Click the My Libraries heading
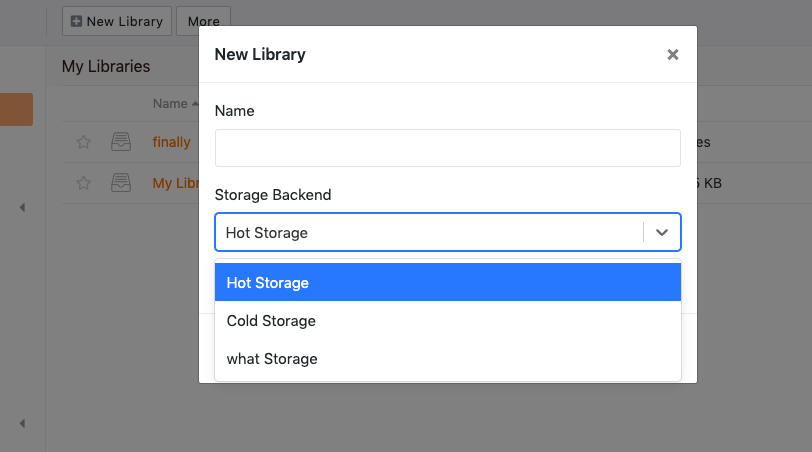 click(106, 67)
